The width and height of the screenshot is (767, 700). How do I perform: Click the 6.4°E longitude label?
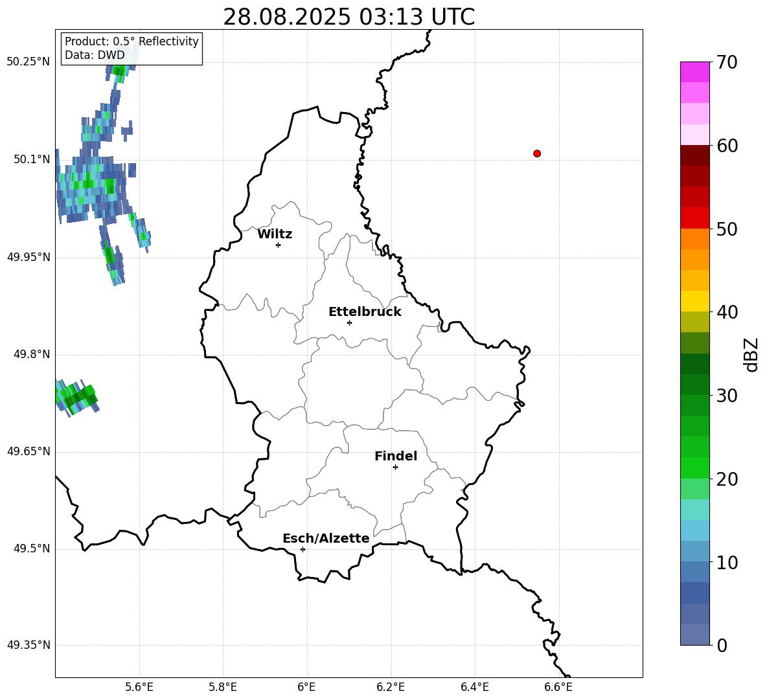tap(474, 687)
